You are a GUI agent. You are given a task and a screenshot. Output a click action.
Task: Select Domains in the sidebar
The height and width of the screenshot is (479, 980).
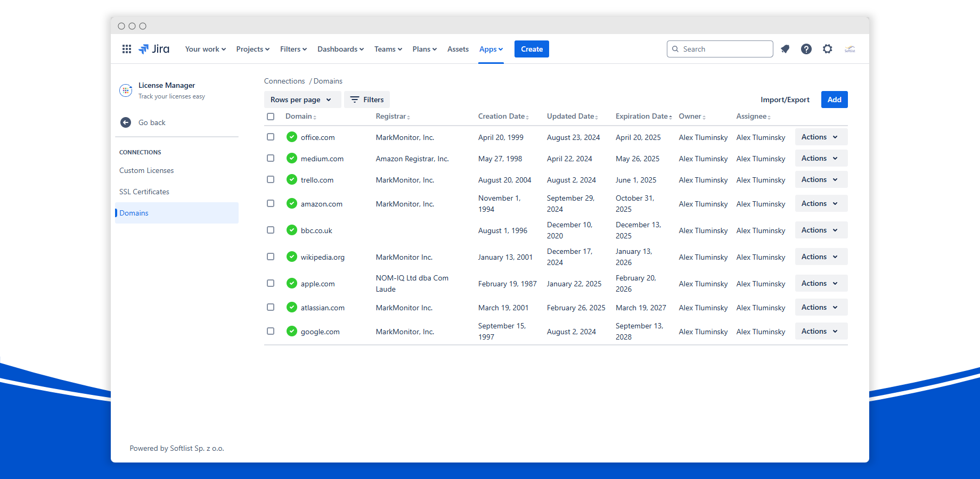click(x=177, y=213)
